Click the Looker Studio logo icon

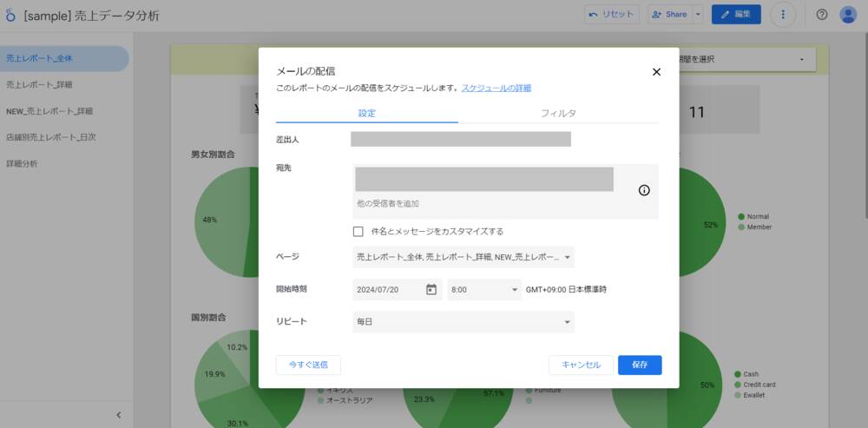[10, 16]
